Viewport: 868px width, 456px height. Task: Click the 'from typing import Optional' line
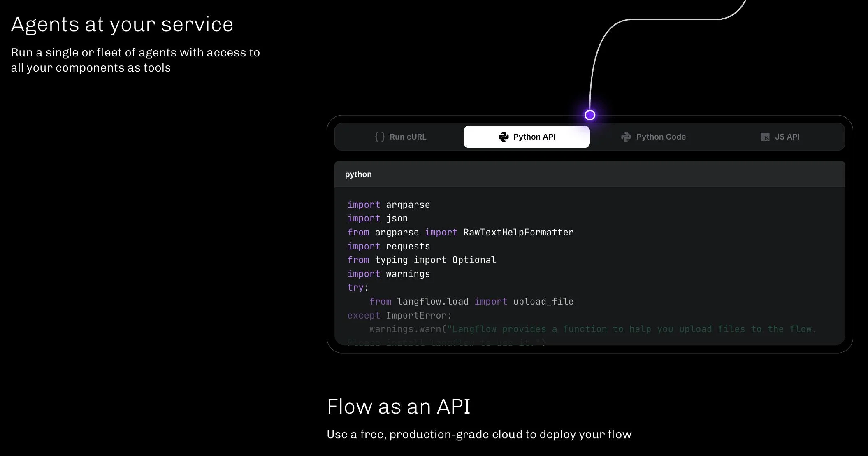pos(422,260)
